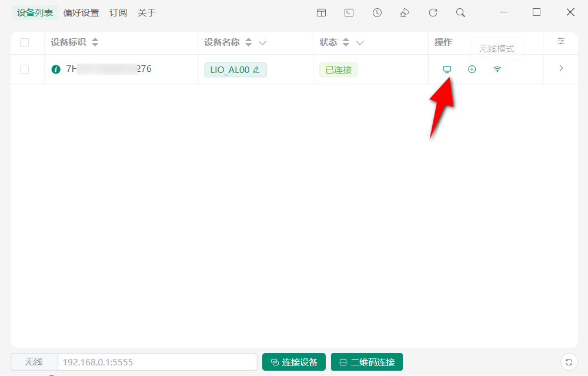Image resolution: width=588 pixels, height=376 pixels.
Task: Switch to the 偏好设置 menu item
Action: point(81,12)
